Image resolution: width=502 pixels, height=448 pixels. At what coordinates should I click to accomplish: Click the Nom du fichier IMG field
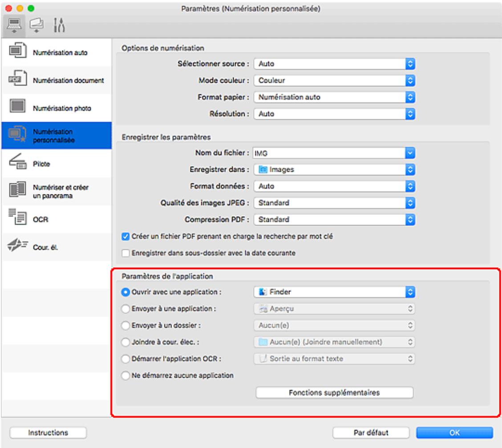328,153
